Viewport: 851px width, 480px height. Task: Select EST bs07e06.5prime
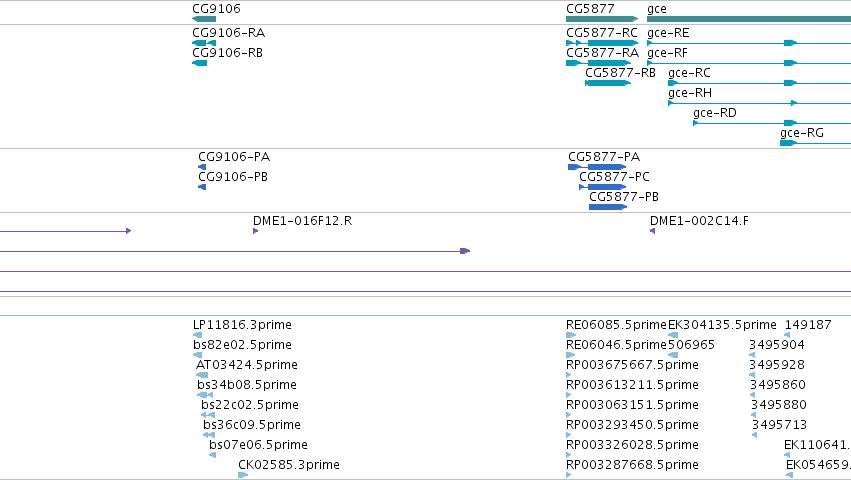(258, 445)
